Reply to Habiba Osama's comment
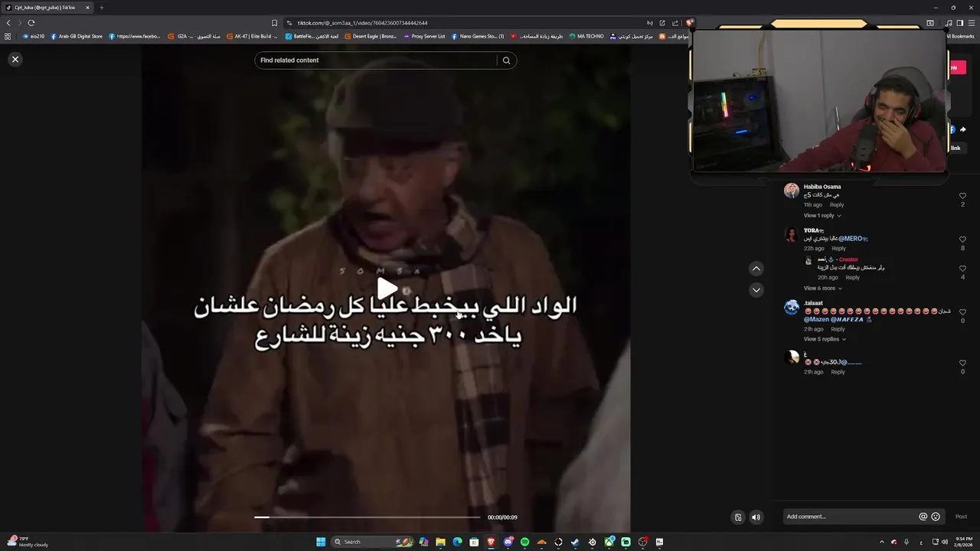 click(837, 205)
